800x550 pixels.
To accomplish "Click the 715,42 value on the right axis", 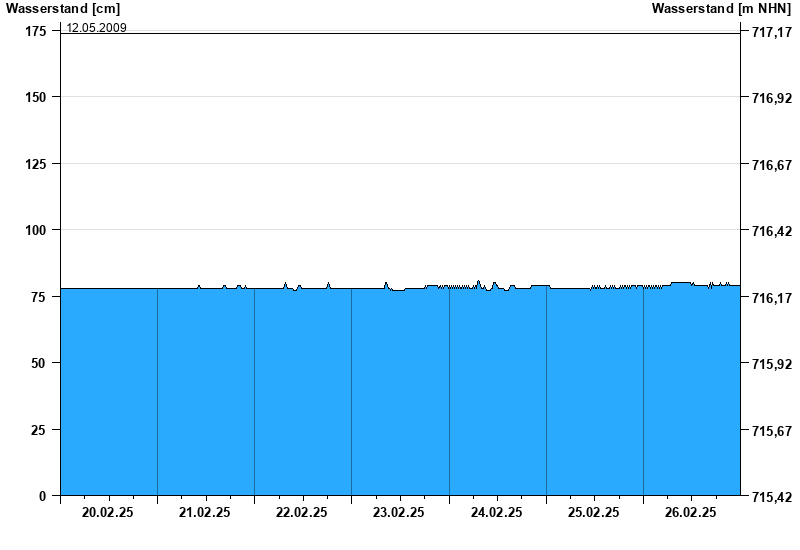I will [771, 497].
